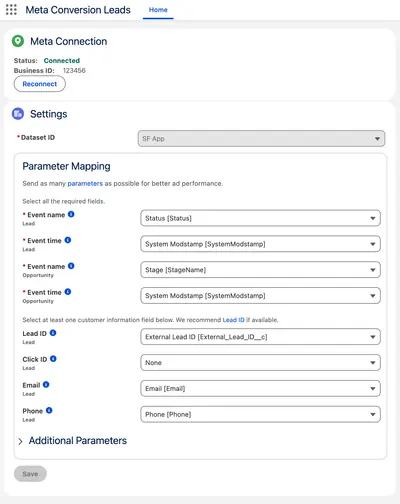Screen dimensions: 400x504
Task: Open the Click ID None dropdown
Action: (260, 363)
